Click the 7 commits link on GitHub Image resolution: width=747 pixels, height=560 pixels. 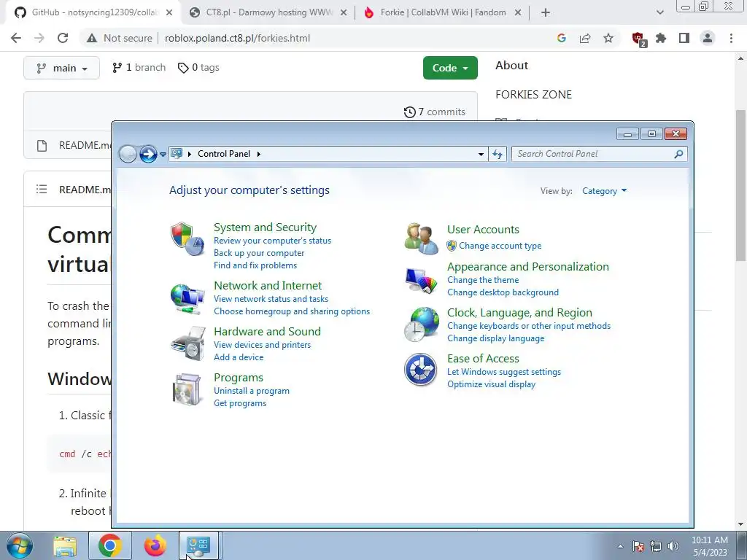tap(435, 112)
